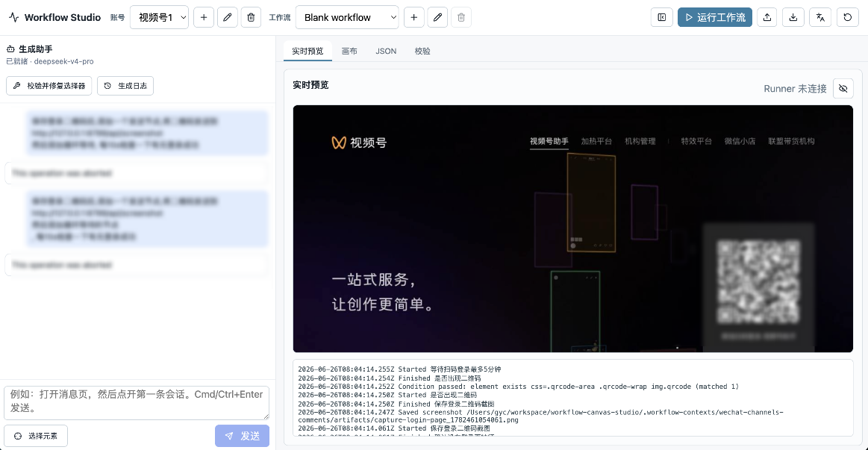Open the 校验 tab
Screen dimensions: 868x450
tap(422, 51)
